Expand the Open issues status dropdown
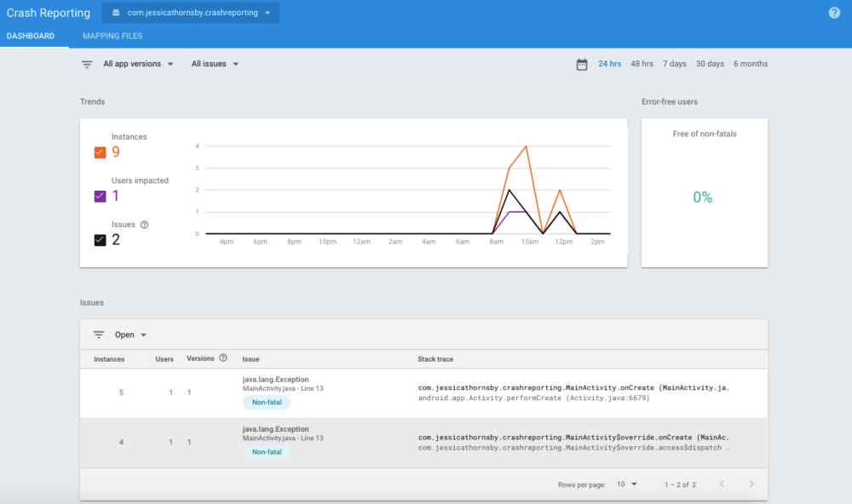 (128, 334)
